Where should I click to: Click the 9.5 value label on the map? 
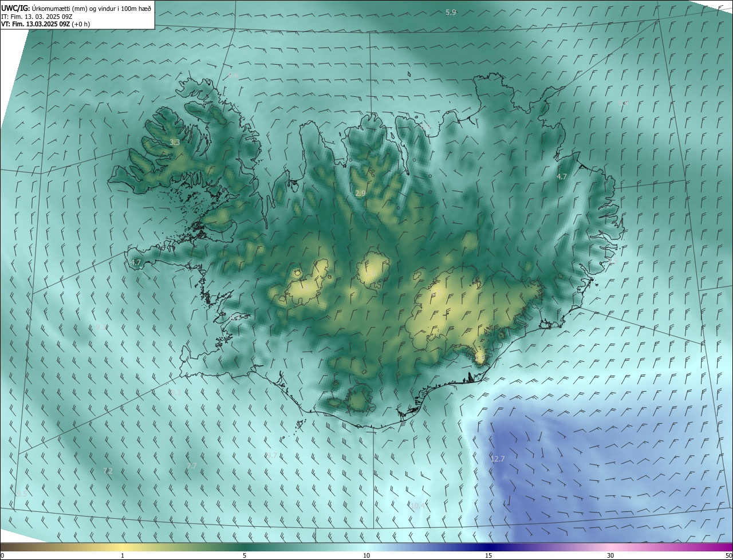point(21,493)
